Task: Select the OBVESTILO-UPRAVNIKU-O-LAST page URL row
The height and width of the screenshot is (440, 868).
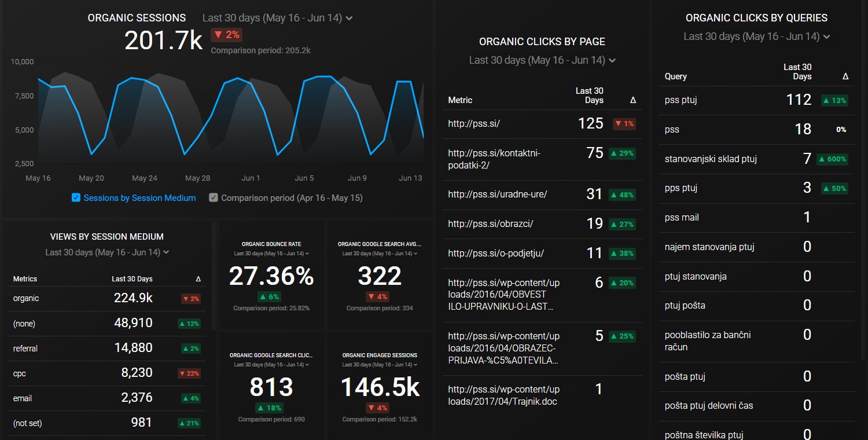Action: (542, 295)
